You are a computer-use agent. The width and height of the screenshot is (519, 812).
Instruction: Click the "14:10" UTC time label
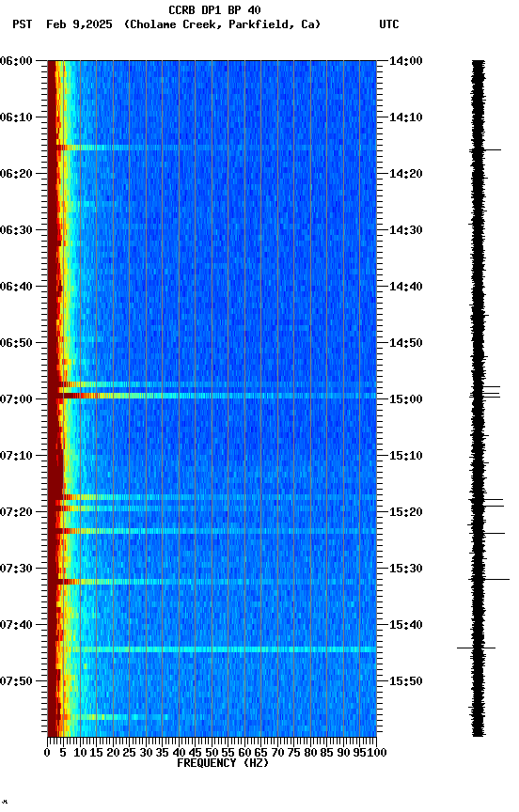[x=406, y=117]
